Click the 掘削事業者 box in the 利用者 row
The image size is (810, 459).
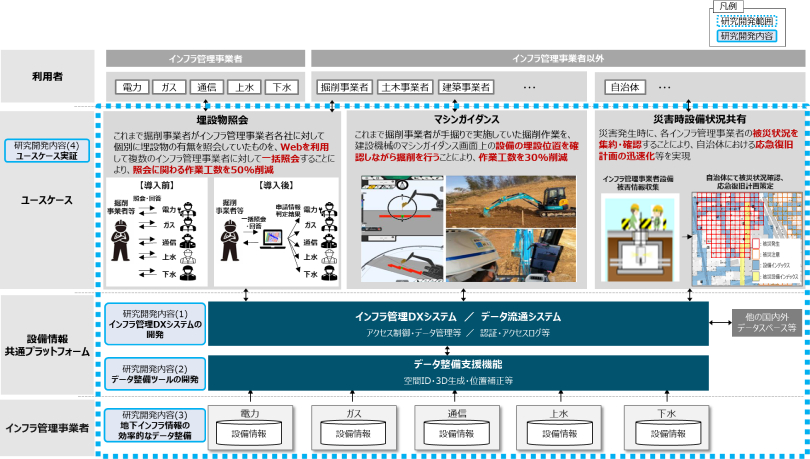coord(343,87)
